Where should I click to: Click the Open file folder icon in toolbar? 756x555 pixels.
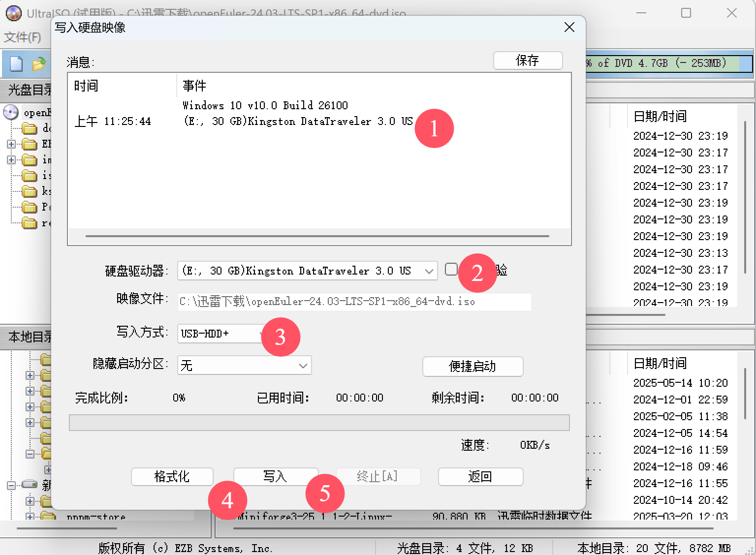tap(39, 63)
